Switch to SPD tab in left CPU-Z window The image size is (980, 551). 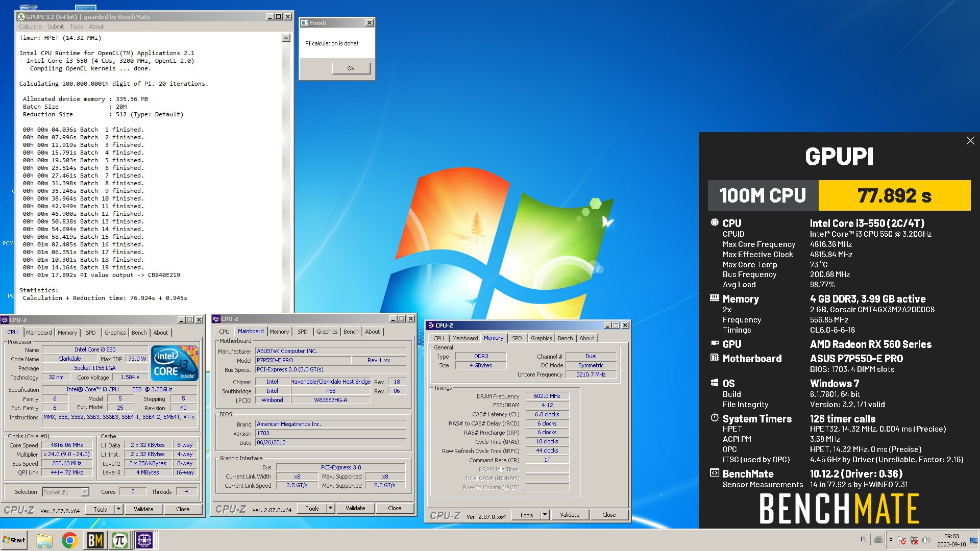tap(90, 333)
